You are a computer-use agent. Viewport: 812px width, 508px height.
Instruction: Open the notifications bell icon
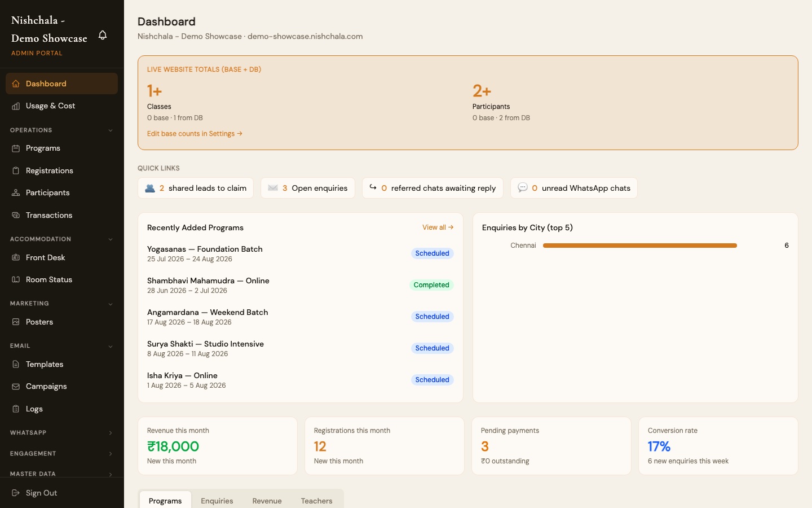coord(103,35)
